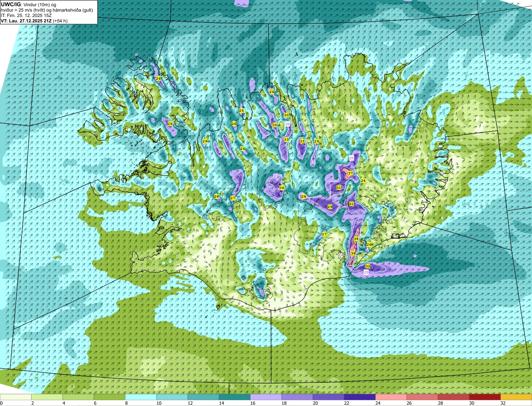
Task: Click the salmon 26–28 m/s legend swatch
Action: [x=422, y=397]
